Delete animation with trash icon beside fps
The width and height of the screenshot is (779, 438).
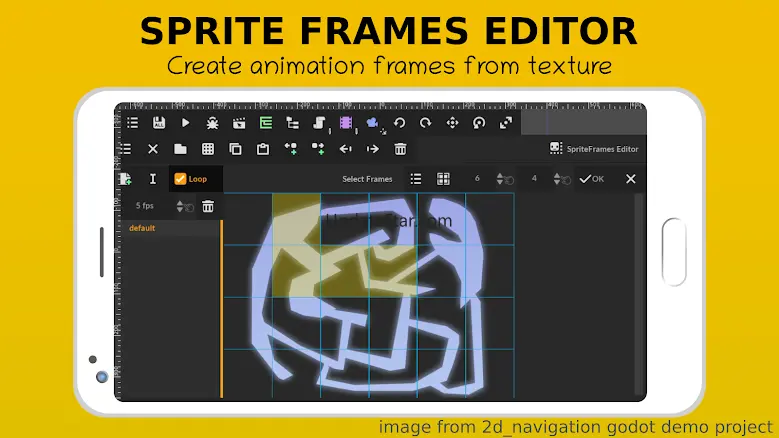(x=208, y=206)
